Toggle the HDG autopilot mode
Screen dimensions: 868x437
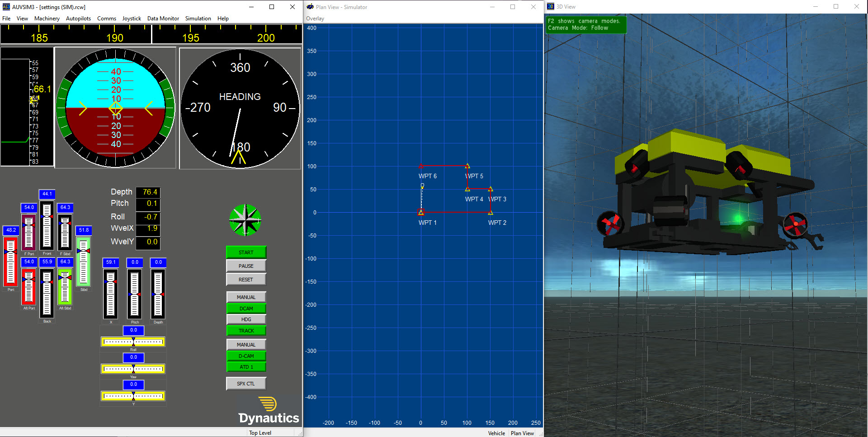pos(246,319)
